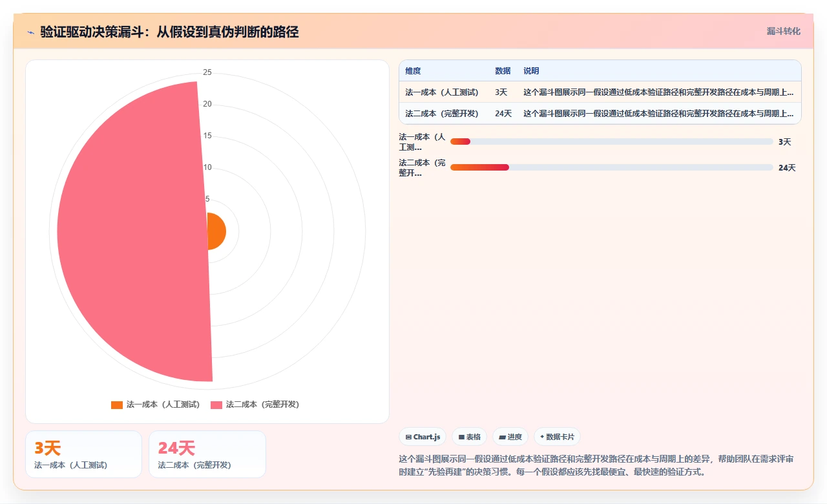Click the 进度 tag icon
This screenshot has width=827, height=504.
coord(503,437)
